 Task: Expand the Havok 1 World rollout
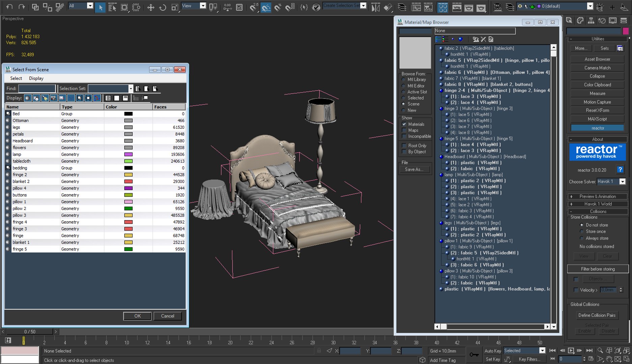(x=597, y=204)
